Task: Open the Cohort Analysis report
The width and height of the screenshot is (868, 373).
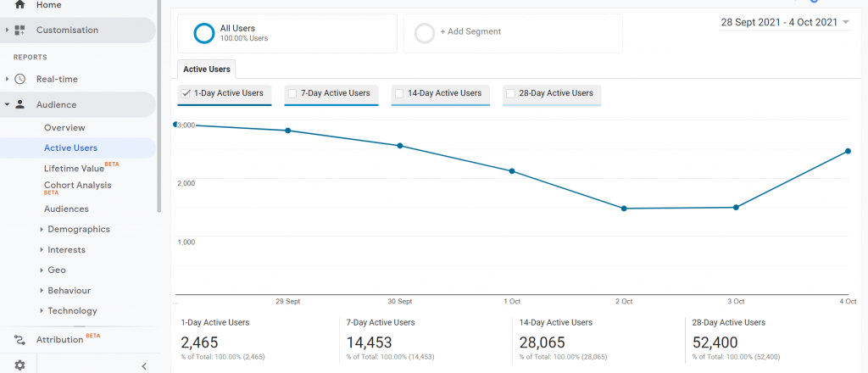Action: [x=77, y=186]
